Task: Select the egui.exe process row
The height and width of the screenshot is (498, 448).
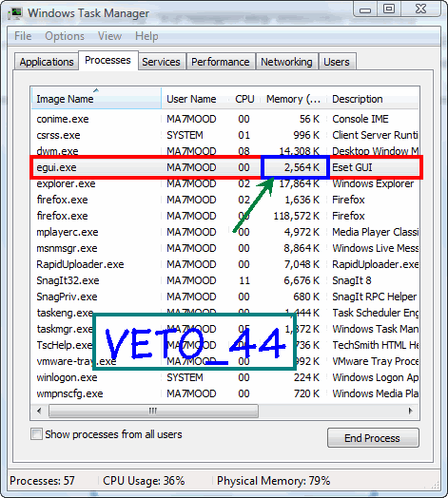Action: tap(226, 167)
